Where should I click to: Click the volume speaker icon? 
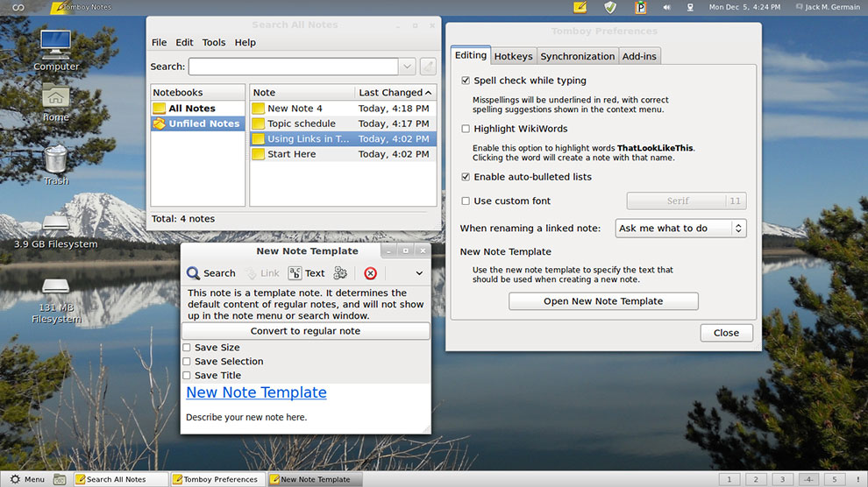tap(666, 7)
